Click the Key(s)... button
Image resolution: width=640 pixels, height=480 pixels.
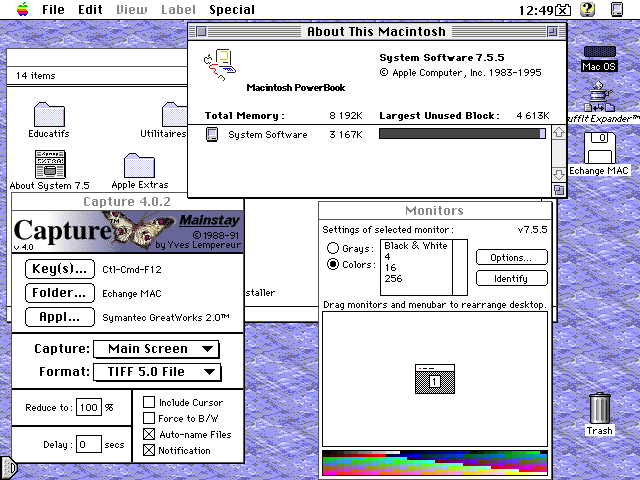click(60, 269)
